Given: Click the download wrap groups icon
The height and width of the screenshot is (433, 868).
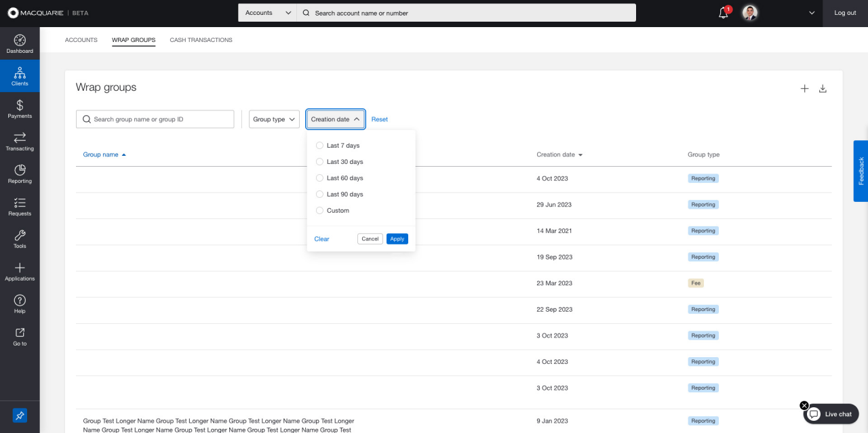Looking at the screenshot, I should coord(823,89).
